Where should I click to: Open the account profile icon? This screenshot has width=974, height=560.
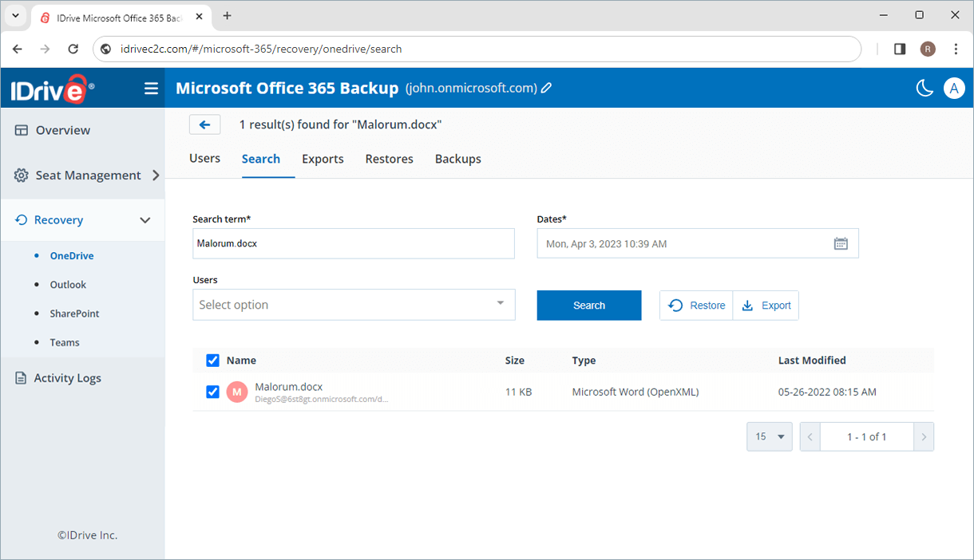pos(954,88)
